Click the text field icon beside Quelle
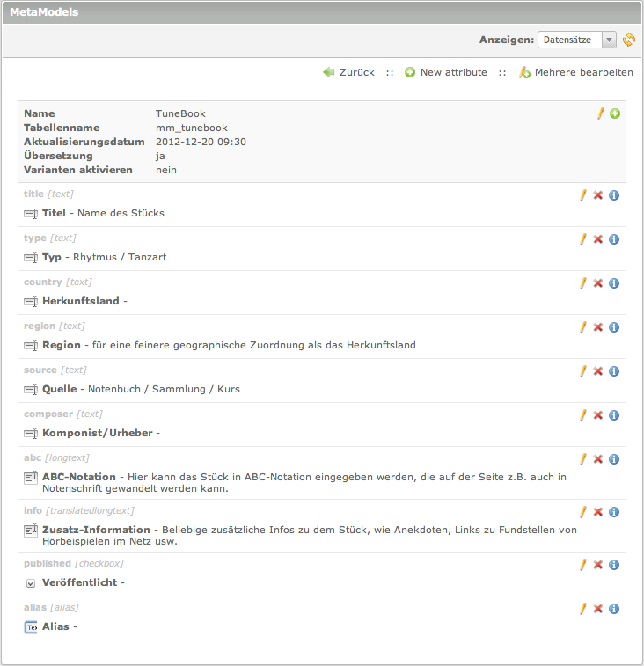Viewport: 644px width, 666px height. 31,390
